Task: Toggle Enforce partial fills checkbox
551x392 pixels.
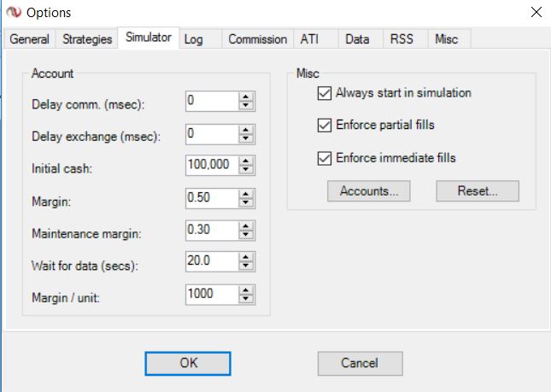Action: pos(324,125)
